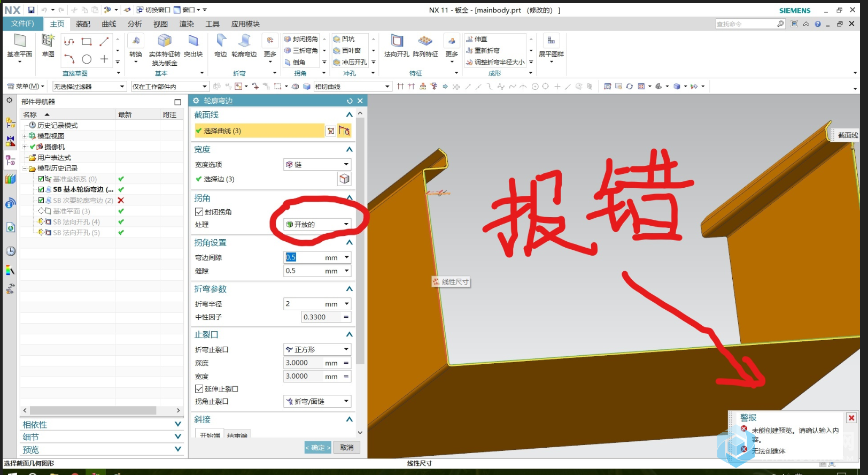868x475 pixels.
Task: Pick the line sketch tool
Action: click(104, 41)
